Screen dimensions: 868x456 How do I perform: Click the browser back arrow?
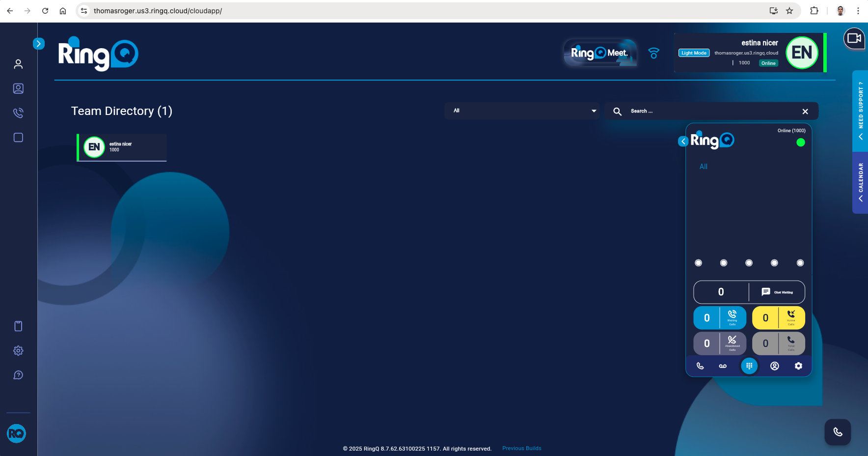[10, 11]
